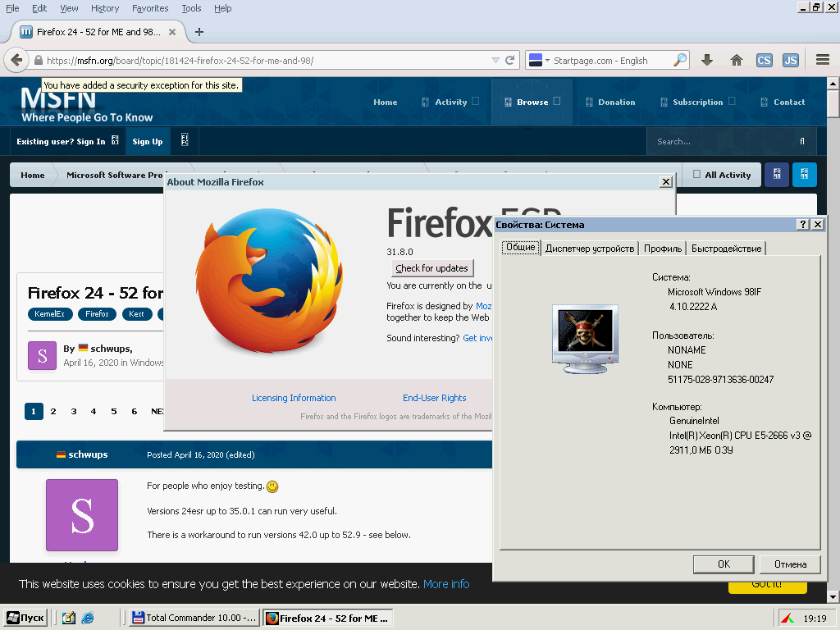Click the MSFN site logo
The width and height of the screenshot is (840, 630).
coord(87,104)
